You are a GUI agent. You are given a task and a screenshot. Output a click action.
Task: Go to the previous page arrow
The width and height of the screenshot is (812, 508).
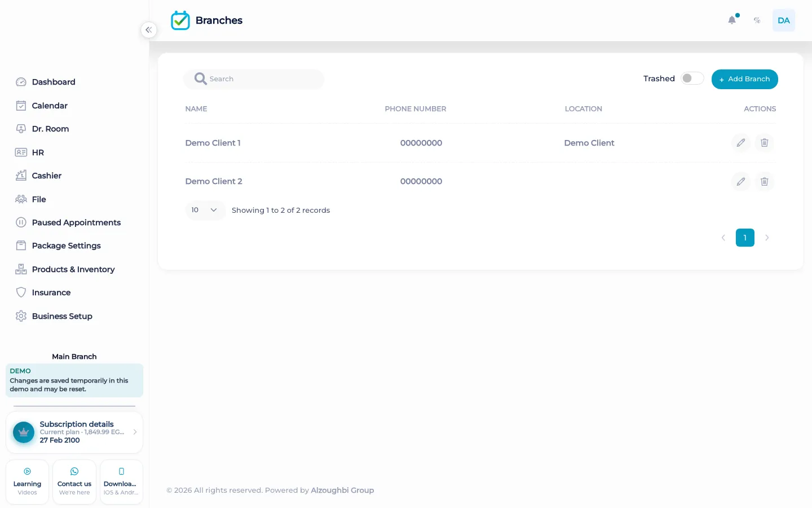point(723,238)
